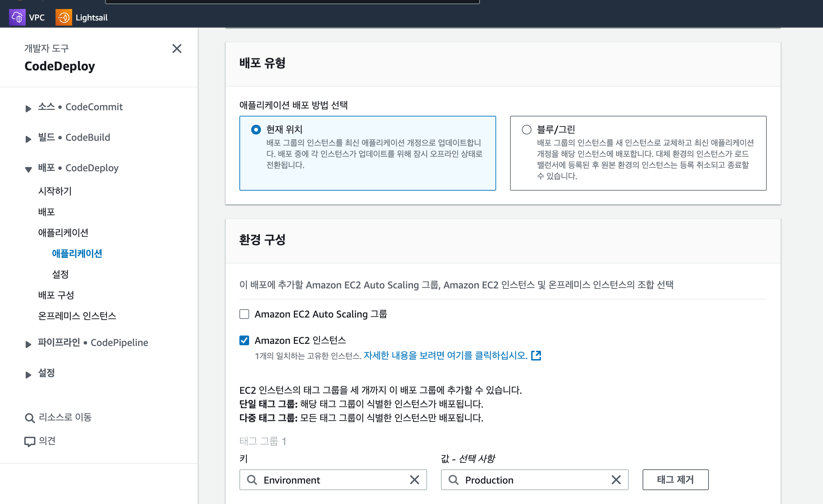The image size is (823, 504).
Task: Click the 태그 제거 button
Action: [x=675, y=480]
